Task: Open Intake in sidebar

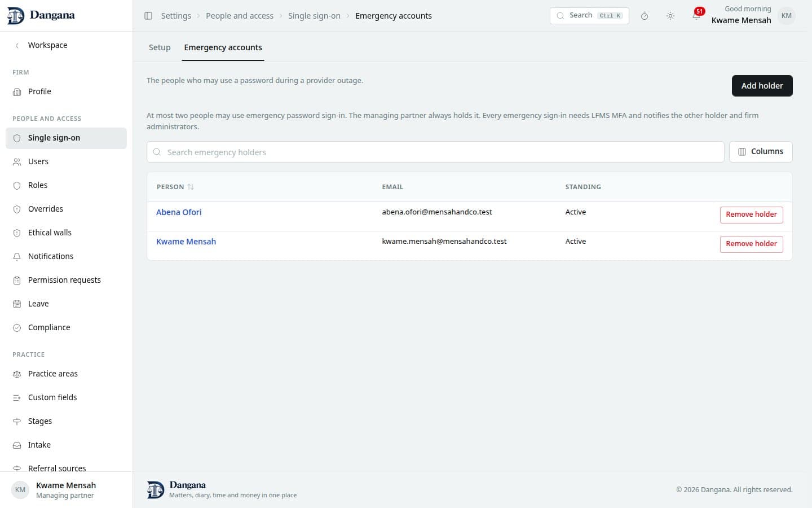Action: click(66, 445)
